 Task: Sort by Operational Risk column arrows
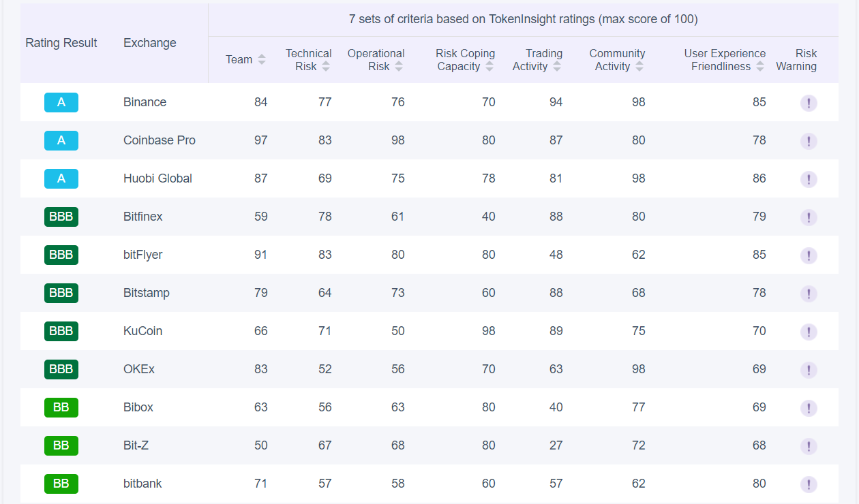pos(399,66)
